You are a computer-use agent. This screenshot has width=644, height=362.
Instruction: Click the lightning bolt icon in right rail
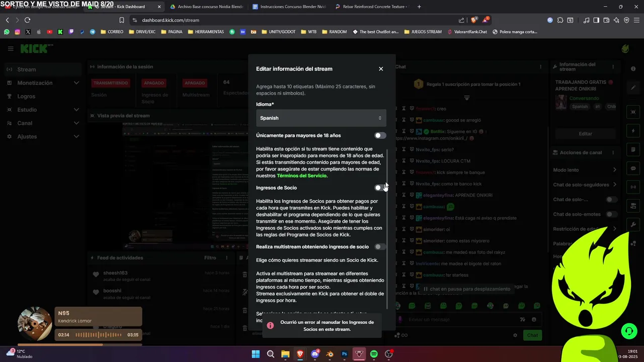pyautogui.click(x=633, y=131)
